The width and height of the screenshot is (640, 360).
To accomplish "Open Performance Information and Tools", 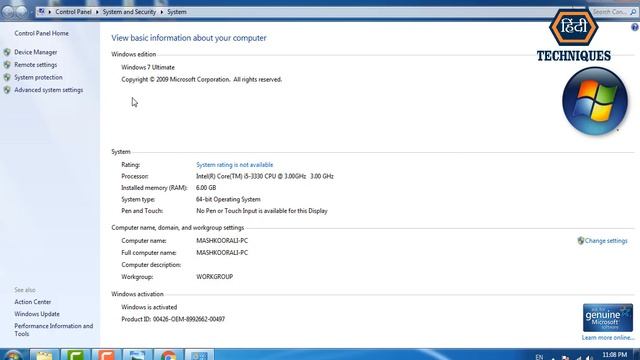I will pos(53,330).
